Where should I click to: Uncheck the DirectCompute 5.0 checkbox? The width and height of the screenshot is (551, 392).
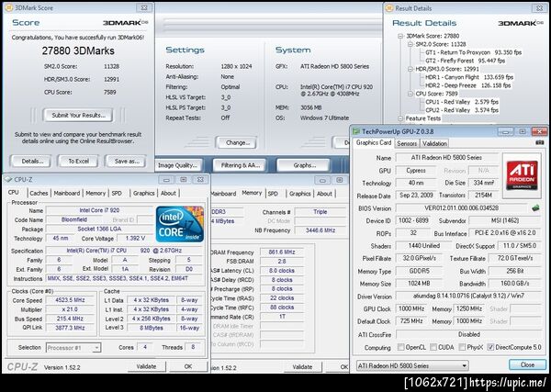[491, 347]
